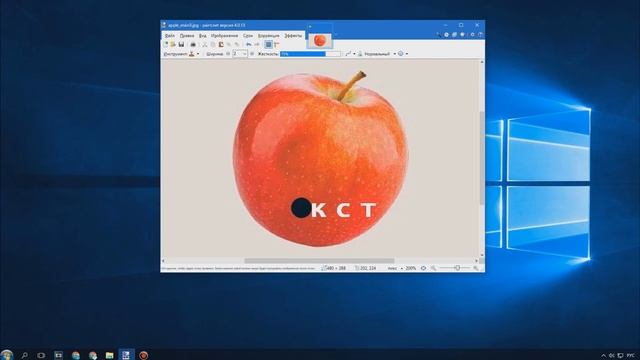Toggle the Colors window icon
This screenshot has width=640, height=360.
pos(462,34)
